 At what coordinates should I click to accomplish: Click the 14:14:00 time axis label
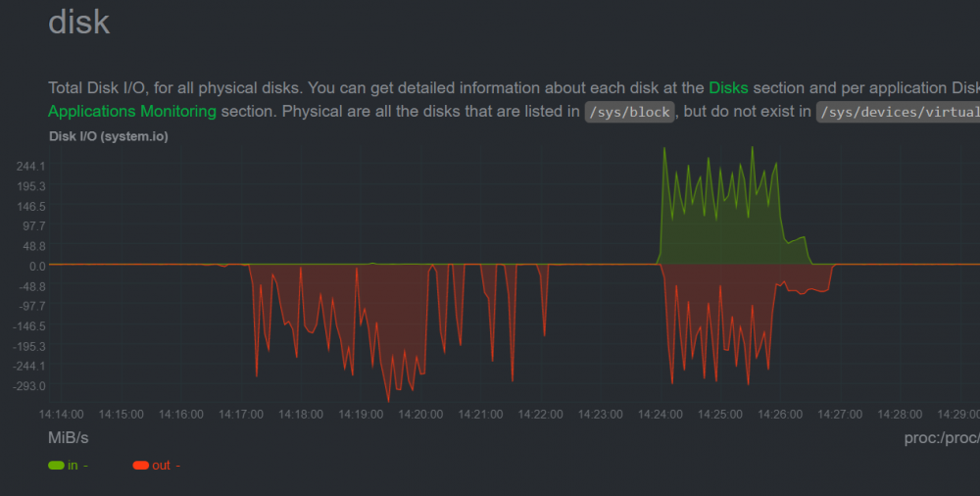(61, 414)
